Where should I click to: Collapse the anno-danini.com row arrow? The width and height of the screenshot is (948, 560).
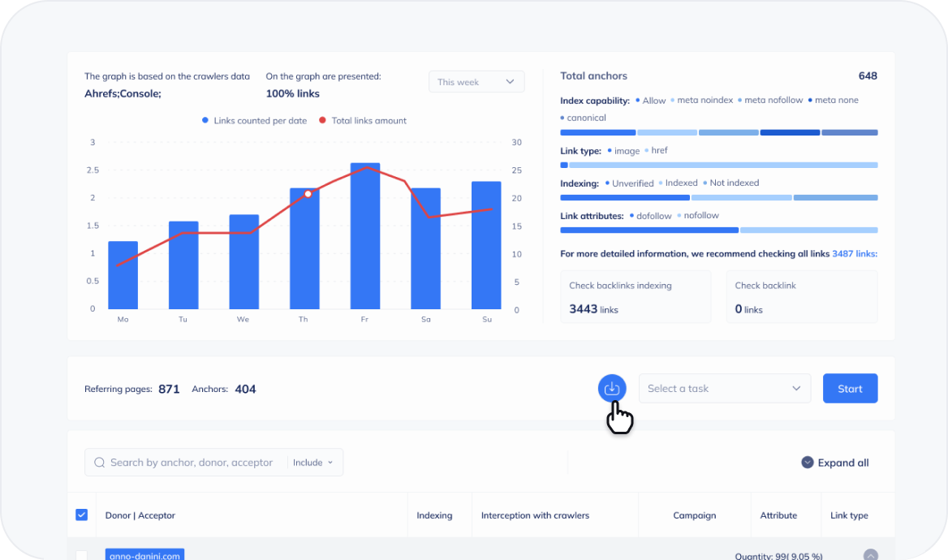tap(871, 555)
